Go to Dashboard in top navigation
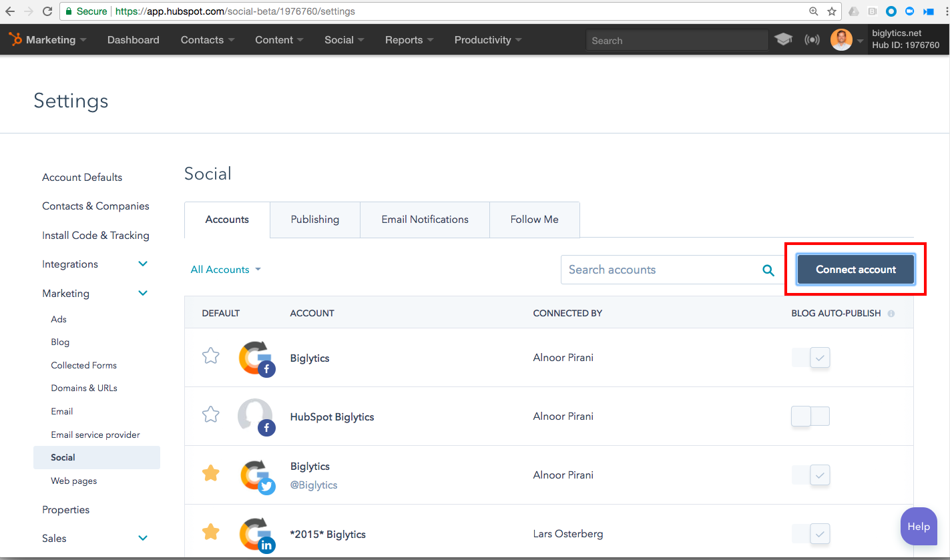This screenshot has width=950, height=560. tap(134, 40)
